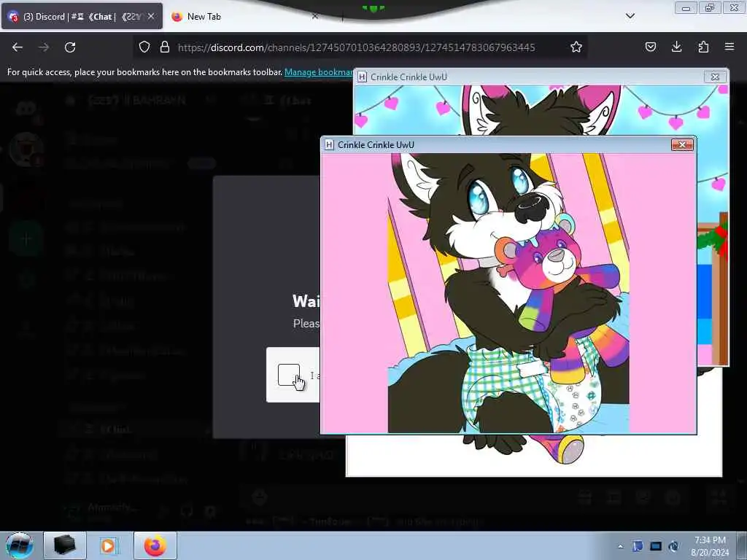Open the Save to Pocket icon
The image size is (747, 560).
650,47
